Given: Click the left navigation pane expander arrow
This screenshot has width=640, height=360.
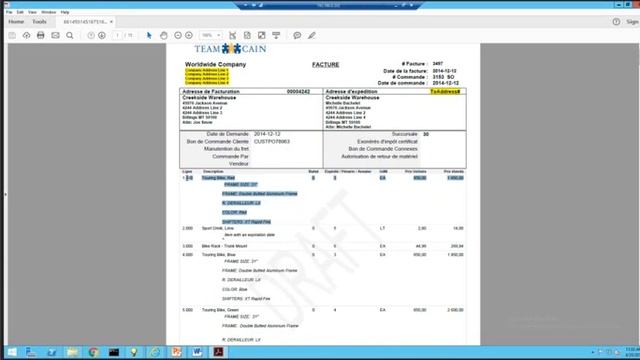Looking at the screenshot, I should pyautogui.click(x=5, y=194).
